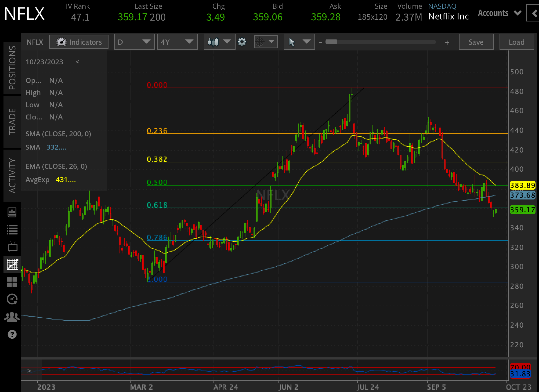Click the JUN 2 date axis marker

[x=288, y=387]
